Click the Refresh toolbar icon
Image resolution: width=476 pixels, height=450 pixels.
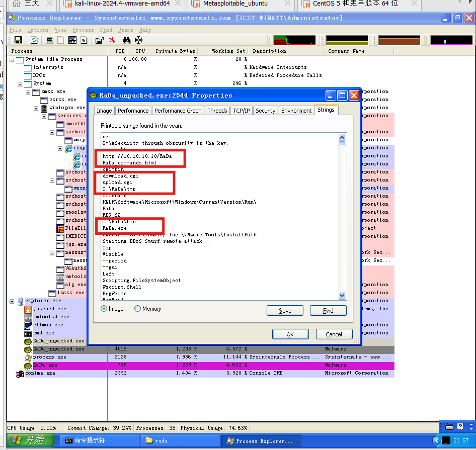click(x=34, y=40)
